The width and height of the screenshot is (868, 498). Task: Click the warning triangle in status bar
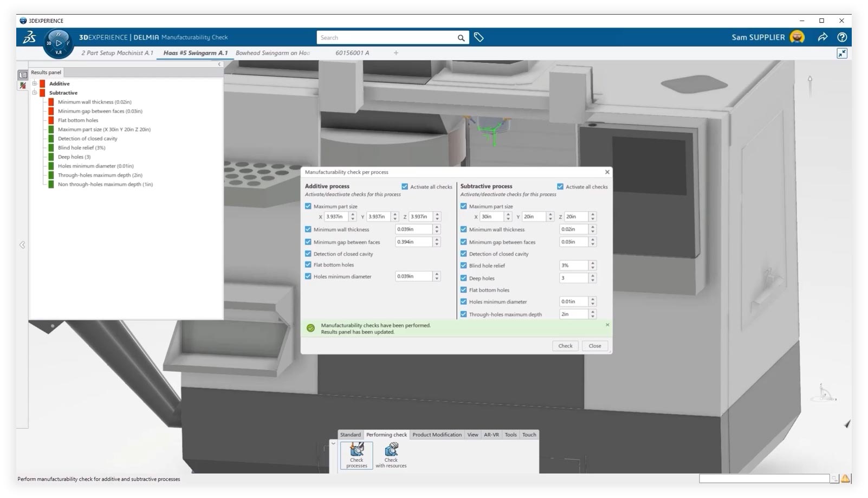click(x=846, y=479)
